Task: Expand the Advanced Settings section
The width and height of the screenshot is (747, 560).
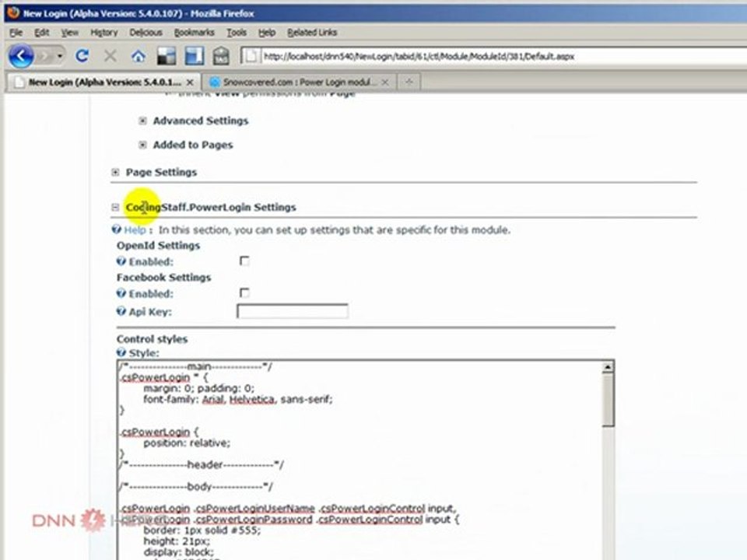Action: [142, 121]
